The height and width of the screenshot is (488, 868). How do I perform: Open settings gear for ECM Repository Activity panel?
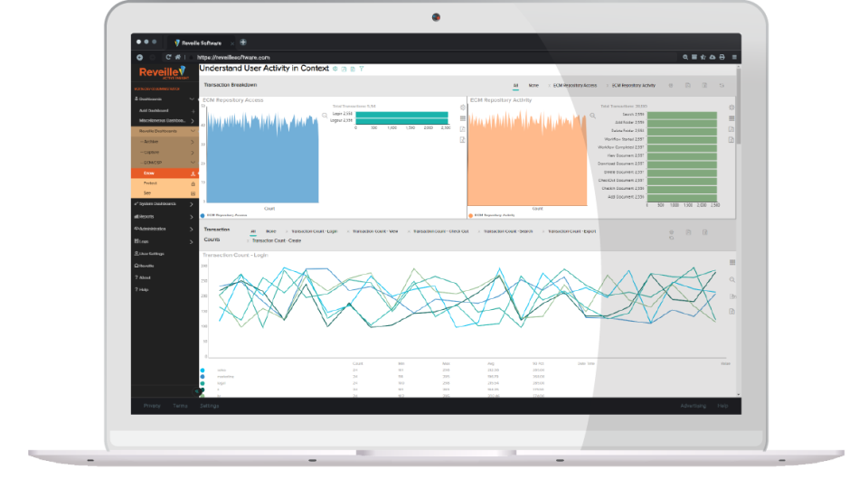pyautogui.click(x=731, y=107)
